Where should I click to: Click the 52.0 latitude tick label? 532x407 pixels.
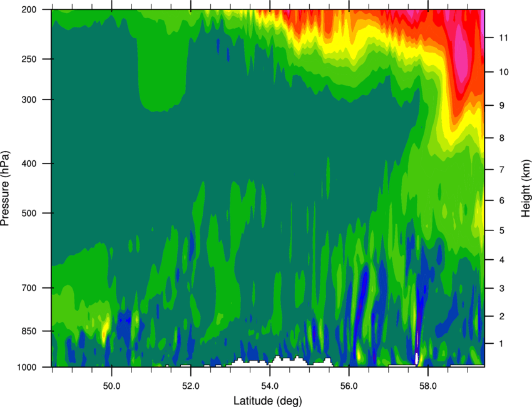191,386
